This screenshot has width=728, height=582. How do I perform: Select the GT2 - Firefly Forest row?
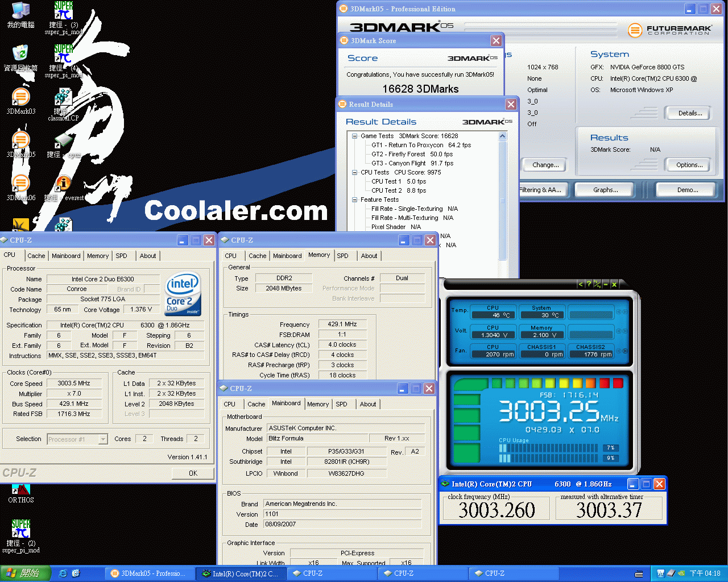(412, 154)
